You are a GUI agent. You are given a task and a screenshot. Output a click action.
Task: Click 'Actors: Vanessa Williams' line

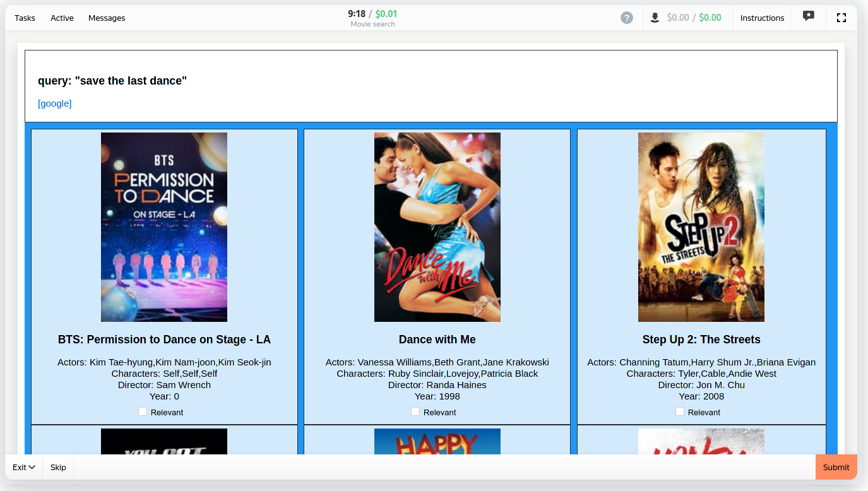[437, 362]
